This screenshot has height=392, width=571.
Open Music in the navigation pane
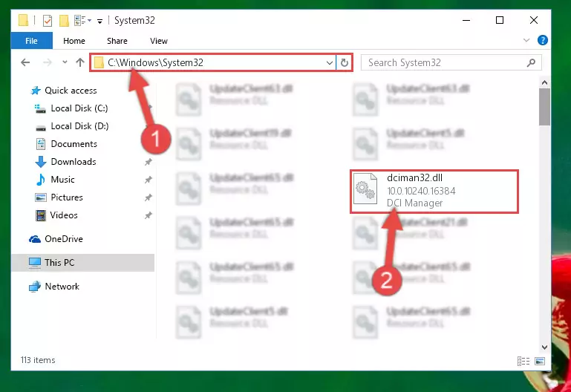coord(62,180)
